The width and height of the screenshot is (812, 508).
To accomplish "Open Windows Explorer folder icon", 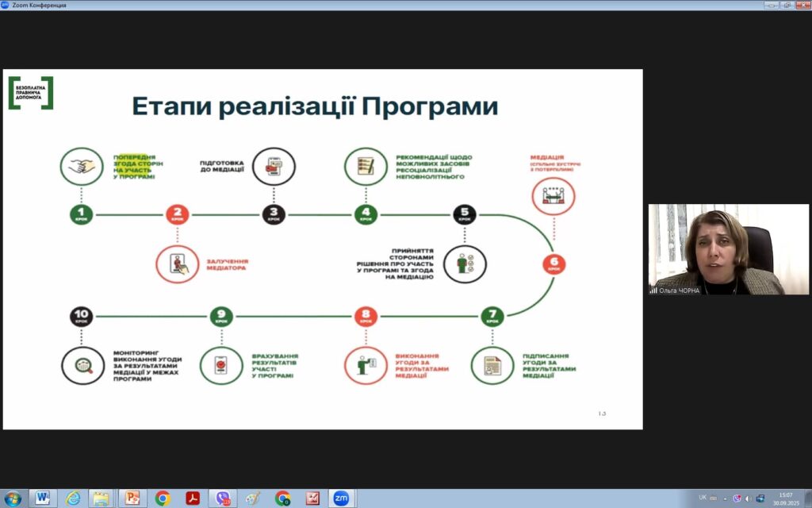I will coord(101,498).
